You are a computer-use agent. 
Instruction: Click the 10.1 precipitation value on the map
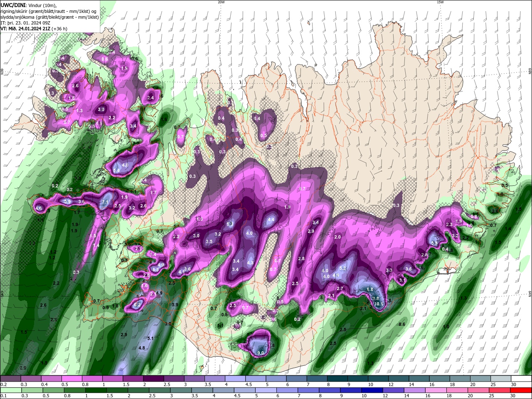point(379,304)
